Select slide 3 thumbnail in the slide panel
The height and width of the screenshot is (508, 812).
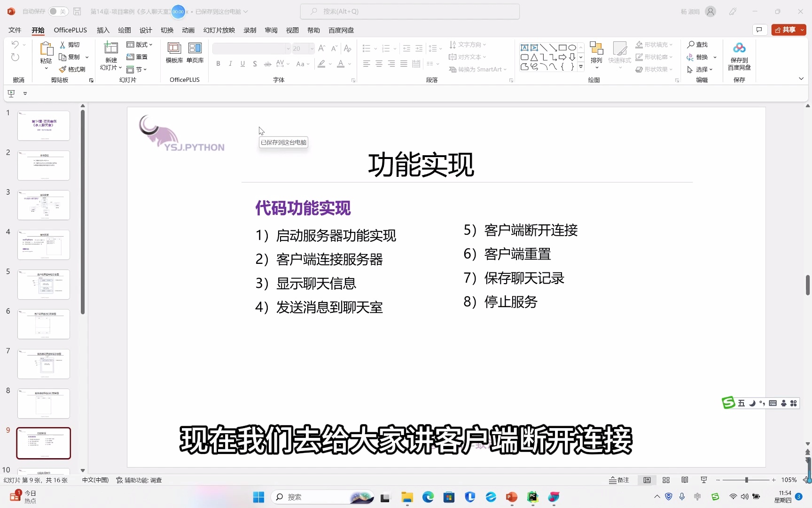(43, 205)
